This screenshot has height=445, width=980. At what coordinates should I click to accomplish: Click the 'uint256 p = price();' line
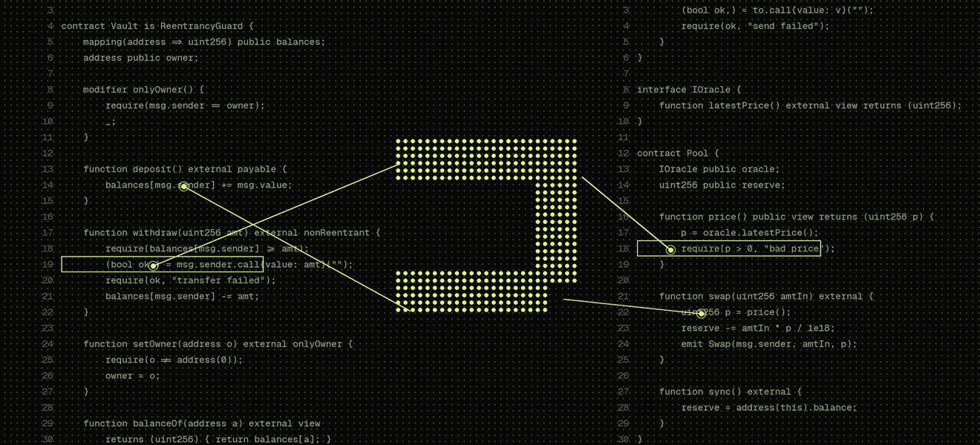coord(736,312)
